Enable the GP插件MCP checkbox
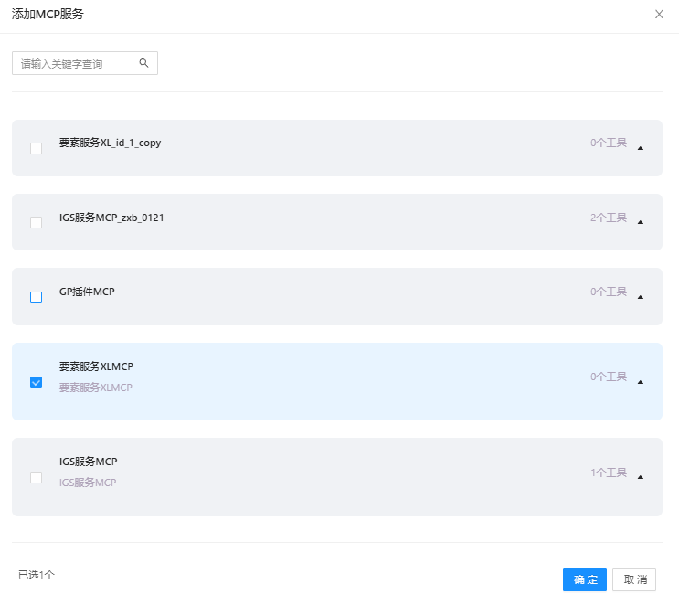This screenshot has height=616, width=679. click(x=37, y=297)
